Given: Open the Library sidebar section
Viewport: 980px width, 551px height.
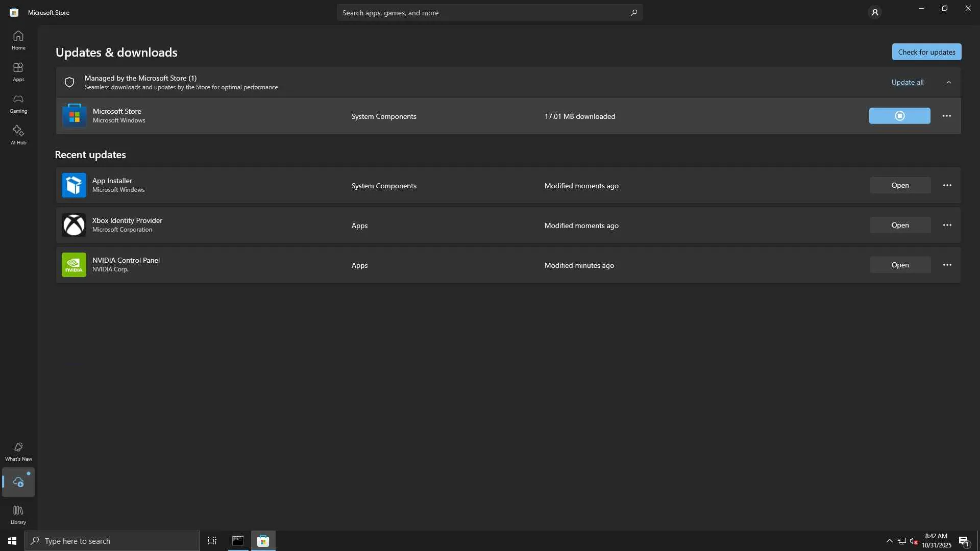Looking at the screenshot, I should pyautogui.click(x=18, y=514).
